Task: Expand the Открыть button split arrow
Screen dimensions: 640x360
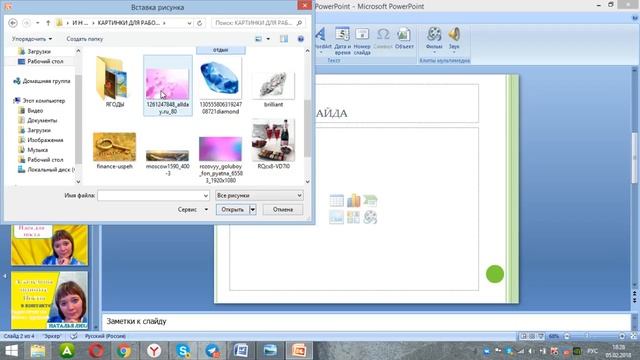Action: (253, 209)
